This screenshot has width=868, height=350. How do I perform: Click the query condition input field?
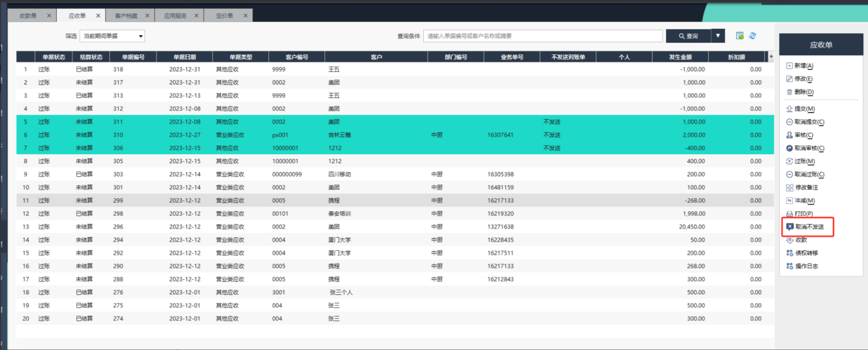543,36
